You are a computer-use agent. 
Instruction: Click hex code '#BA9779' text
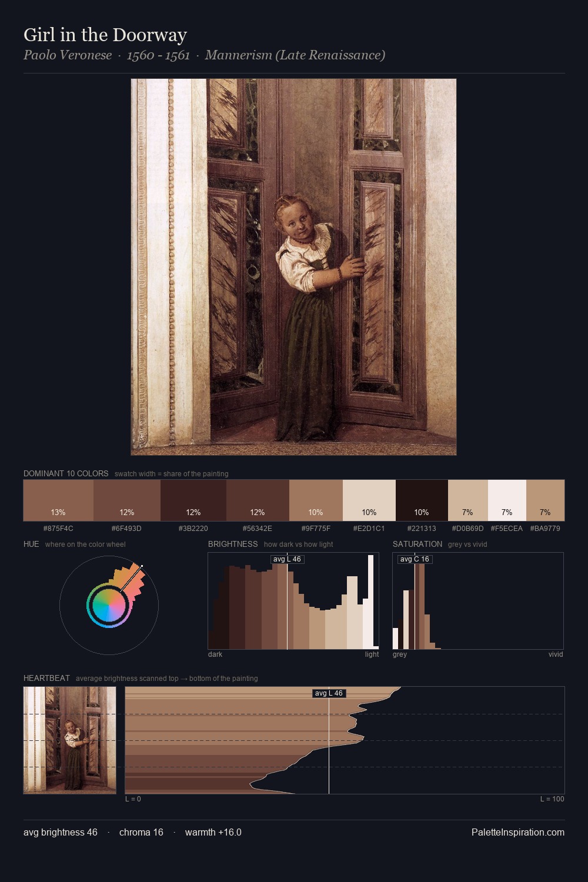pos(545,528)
